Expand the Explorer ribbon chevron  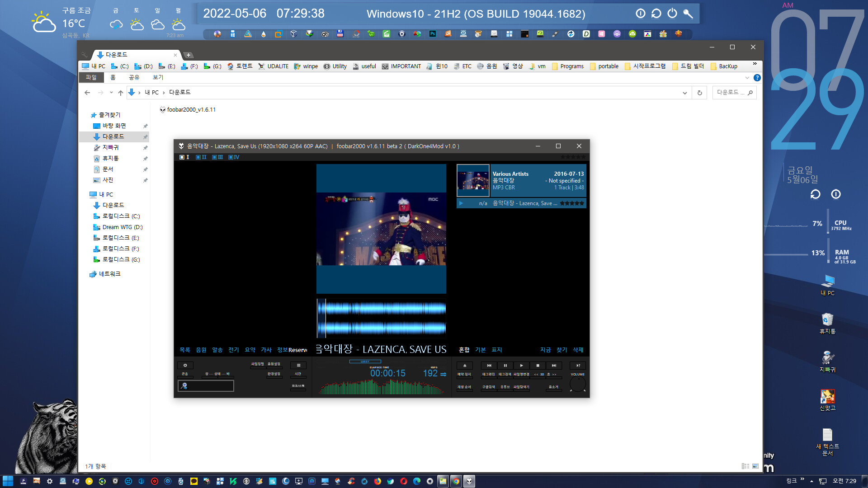click(x=747, y=78)
